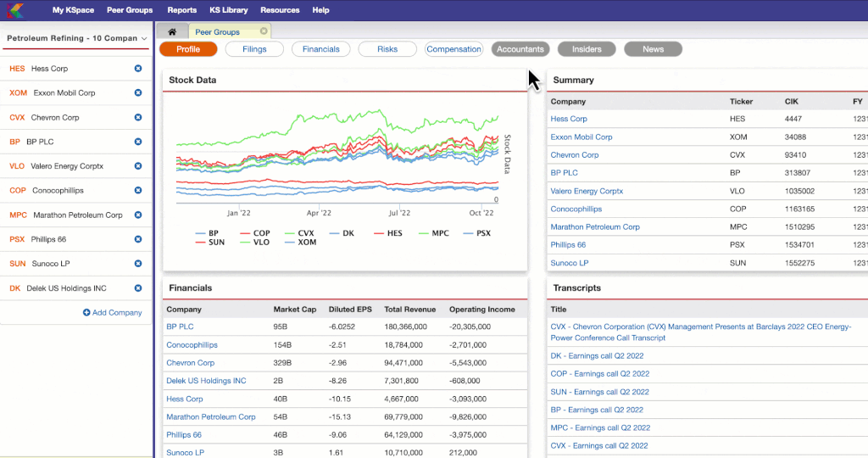This screenshot has height=458, width=868.
Task: Switch to Risks view
Action: click(x=387, y=49)
